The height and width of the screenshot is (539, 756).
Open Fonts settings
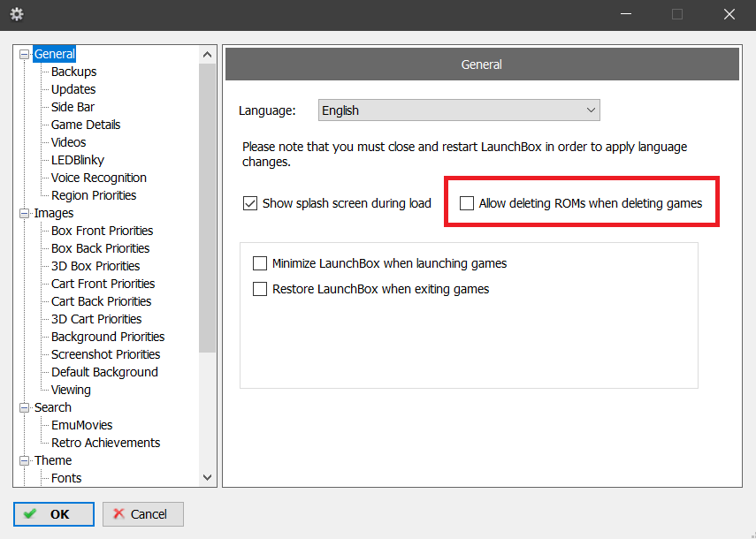(66, 478)
